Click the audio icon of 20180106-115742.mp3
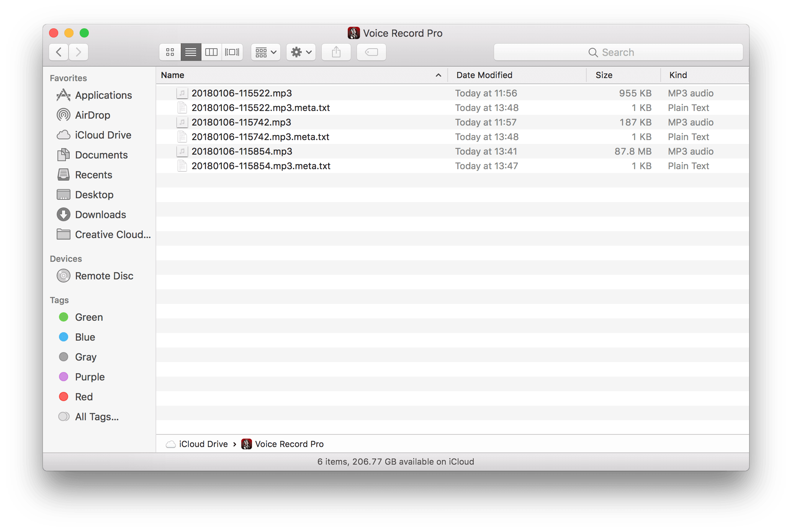This screenshot has height=532, width=792. click(x=182, y=122)
